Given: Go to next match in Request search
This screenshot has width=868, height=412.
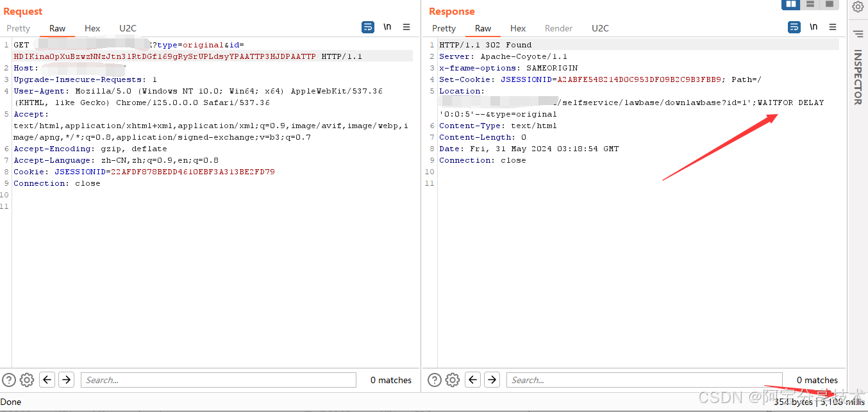Looking at the screenshot, I should 66,380.
